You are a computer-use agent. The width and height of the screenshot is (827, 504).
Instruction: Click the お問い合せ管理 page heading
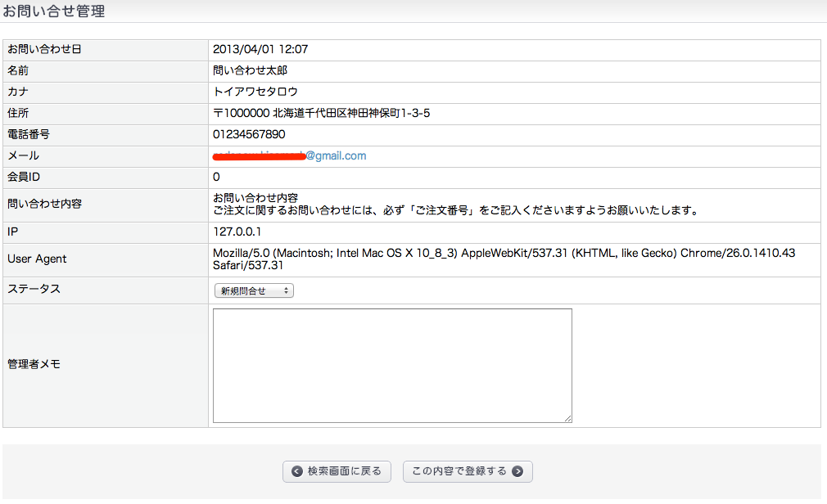pyautogui.click(x=54, y=11)
